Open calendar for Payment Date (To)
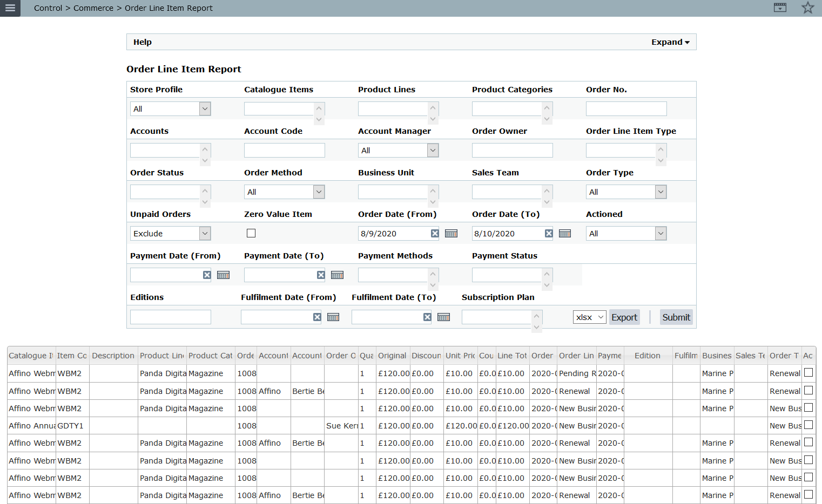The height and width of the screenshot is (504, 822). click(x=337, y=275)
